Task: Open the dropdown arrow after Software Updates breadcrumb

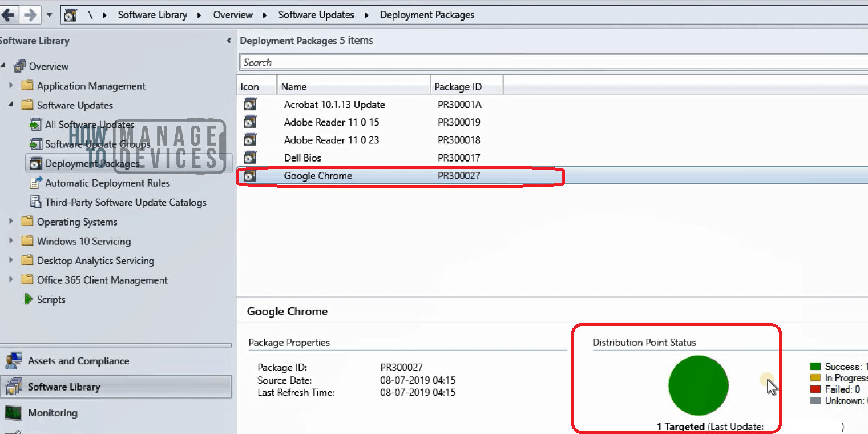Action: [x=366, y=15]
